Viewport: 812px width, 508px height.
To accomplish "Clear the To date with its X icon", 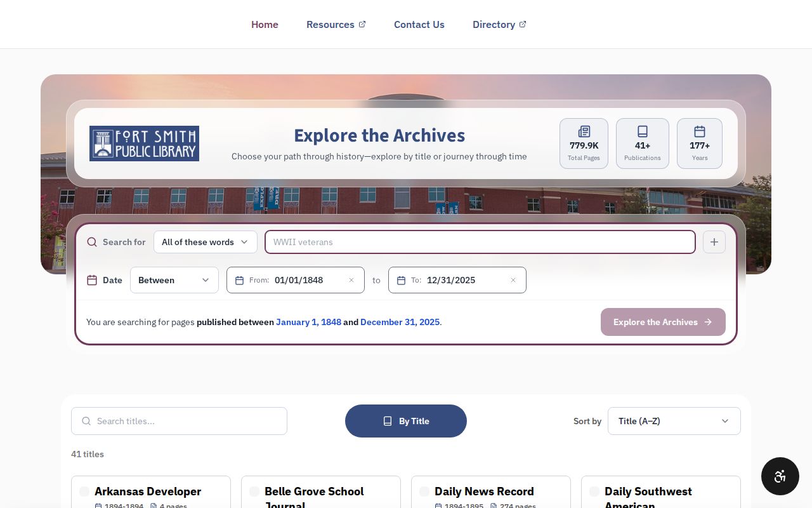I will point(513,280).
